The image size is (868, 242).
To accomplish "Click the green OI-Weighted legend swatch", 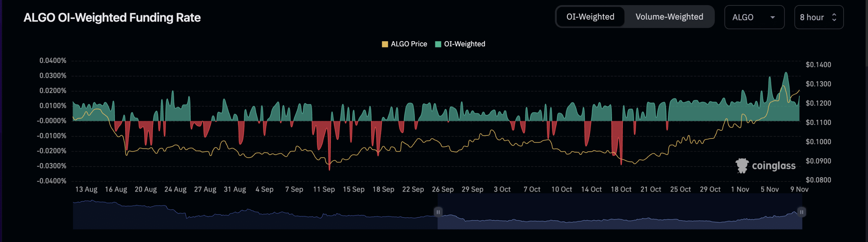I will click(x=438, y=44).
